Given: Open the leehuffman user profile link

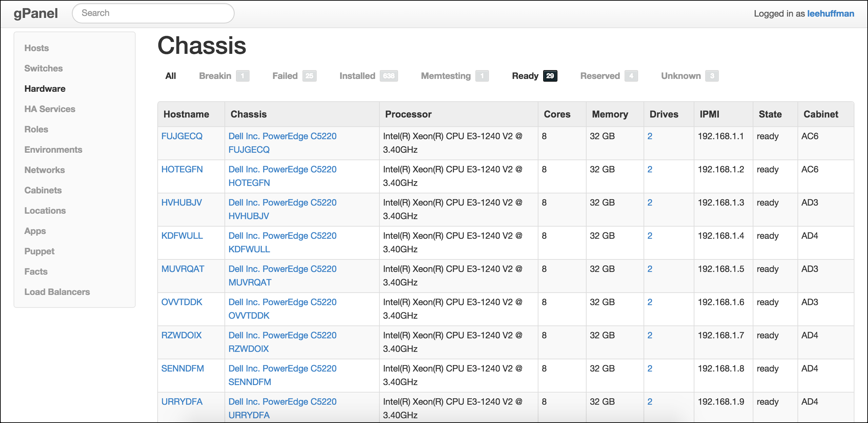Looking at the screenshot, I should [830, 14].
